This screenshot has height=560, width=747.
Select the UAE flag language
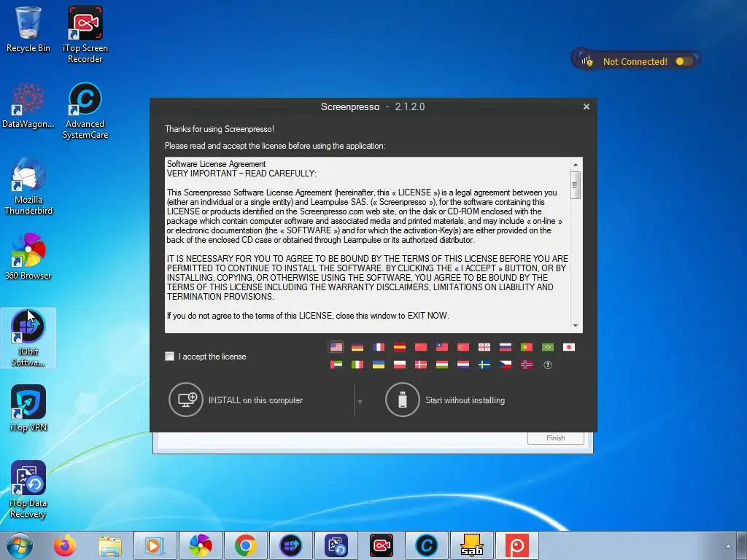[336, 365]
